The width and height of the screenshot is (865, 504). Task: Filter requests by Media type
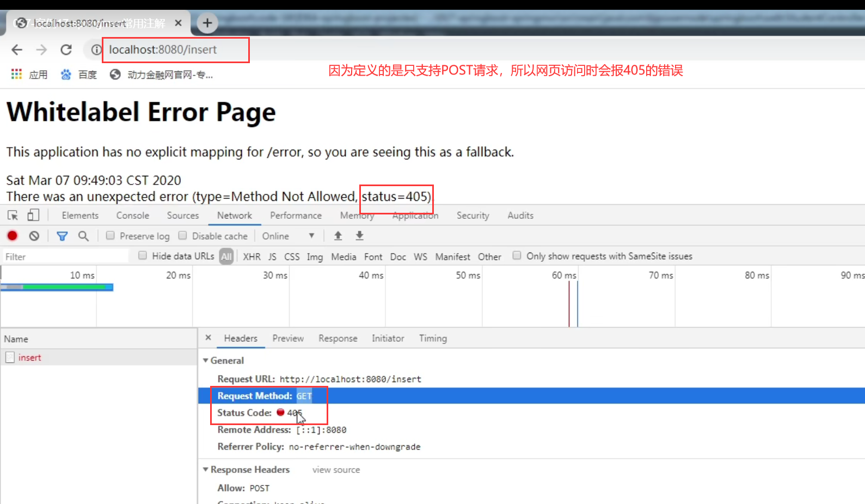point(343,256)
